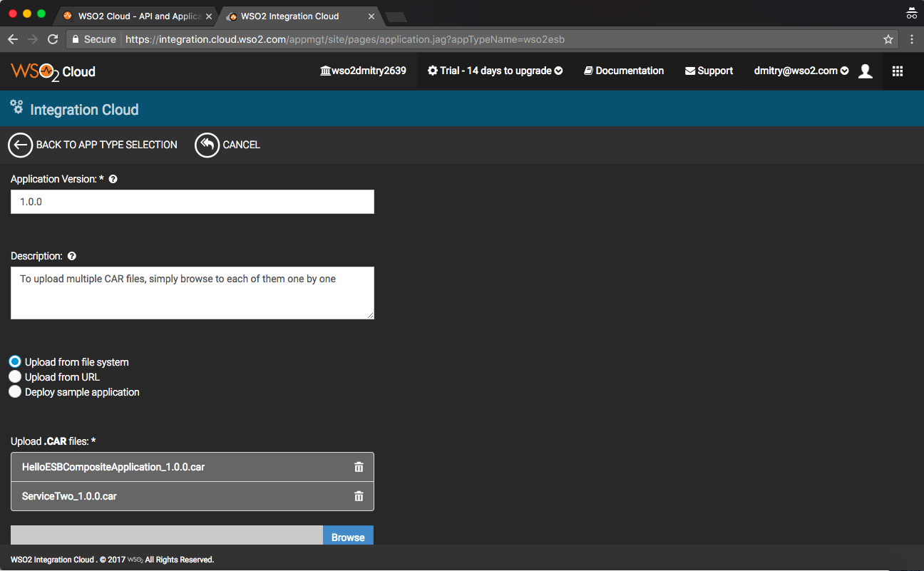Viewport: 924px width, 571px height.
Task: Go back to app type selection
Action: 93,145
